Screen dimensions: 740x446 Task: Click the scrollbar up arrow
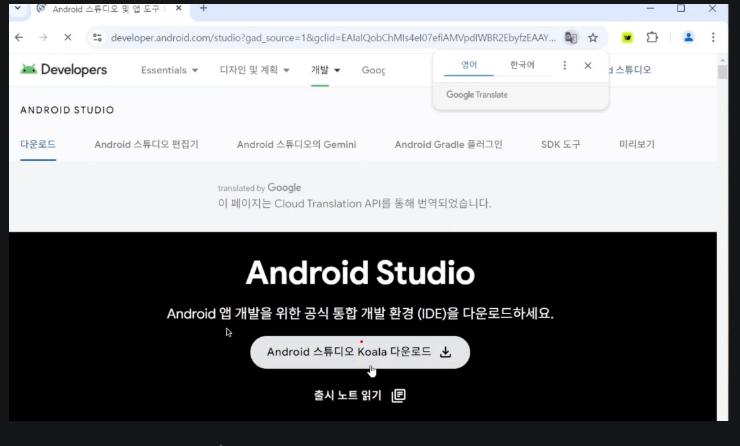[x=722, y=60]
